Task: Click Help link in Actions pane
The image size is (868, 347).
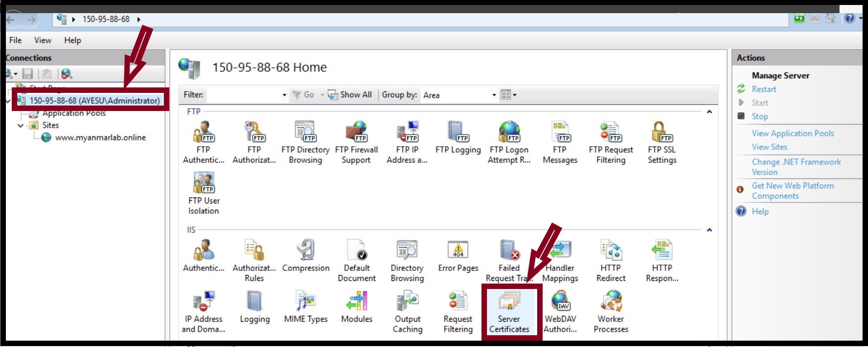Action: [760, 212]
